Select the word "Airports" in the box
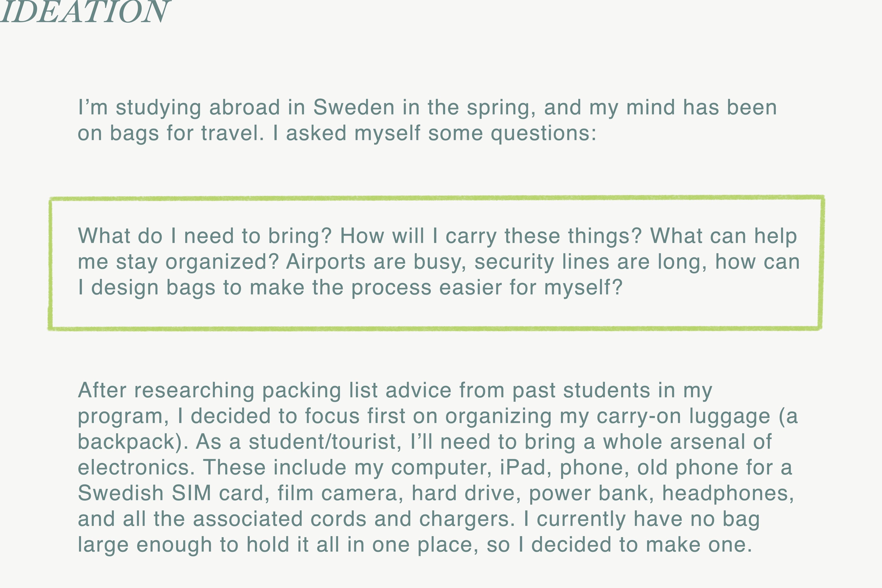This screenshot has width=882, height=588. tap(326, 261)
